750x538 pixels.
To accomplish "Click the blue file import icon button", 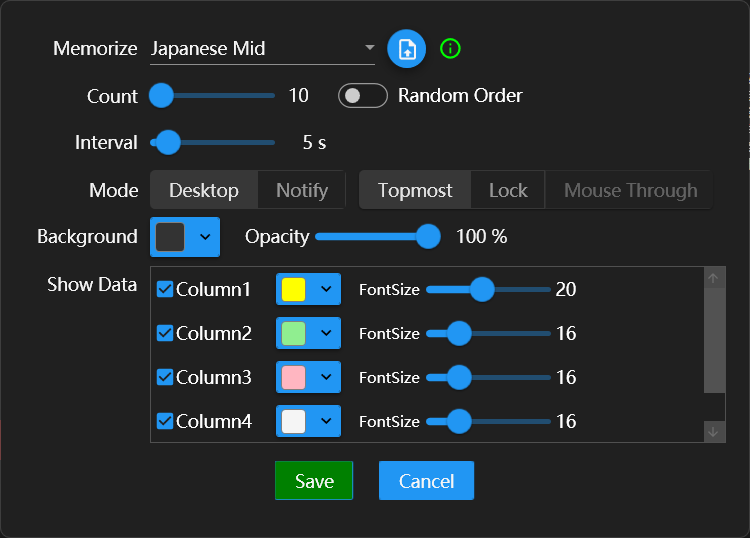I will coord(407,49).
